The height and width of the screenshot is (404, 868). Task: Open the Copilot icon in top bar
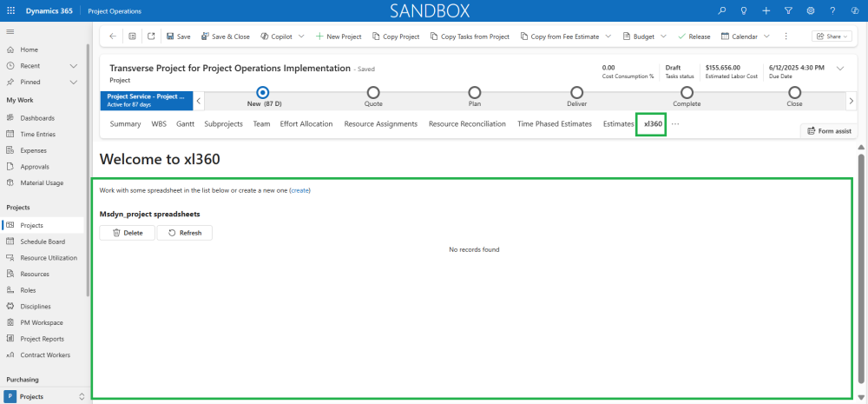coord(855,10)
